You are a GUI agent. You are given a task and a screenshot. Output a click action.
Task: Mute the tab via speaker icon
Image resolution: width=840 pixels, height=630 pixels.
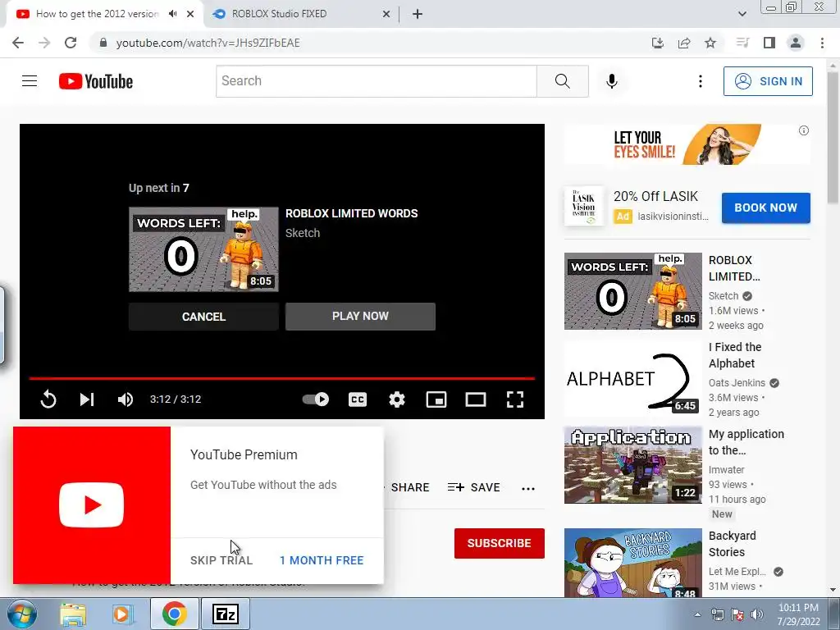point(172,14)
